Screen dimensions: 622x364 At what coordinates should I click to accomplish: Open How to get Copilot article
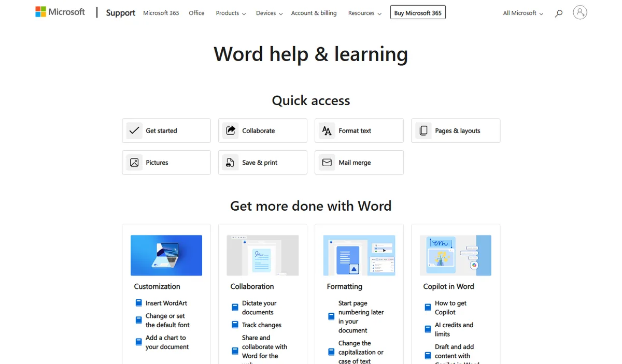450,308
